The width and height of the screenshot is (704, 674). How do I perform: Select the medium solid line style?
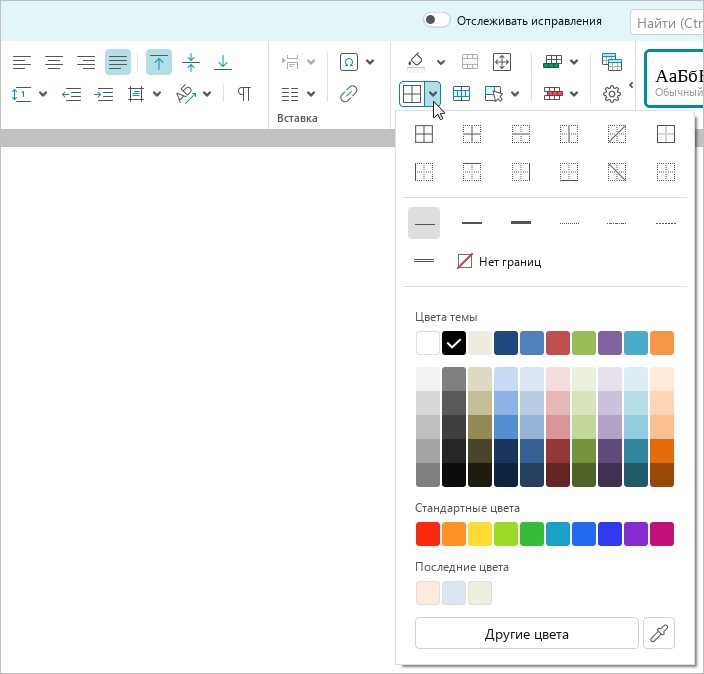coord(472,223)
